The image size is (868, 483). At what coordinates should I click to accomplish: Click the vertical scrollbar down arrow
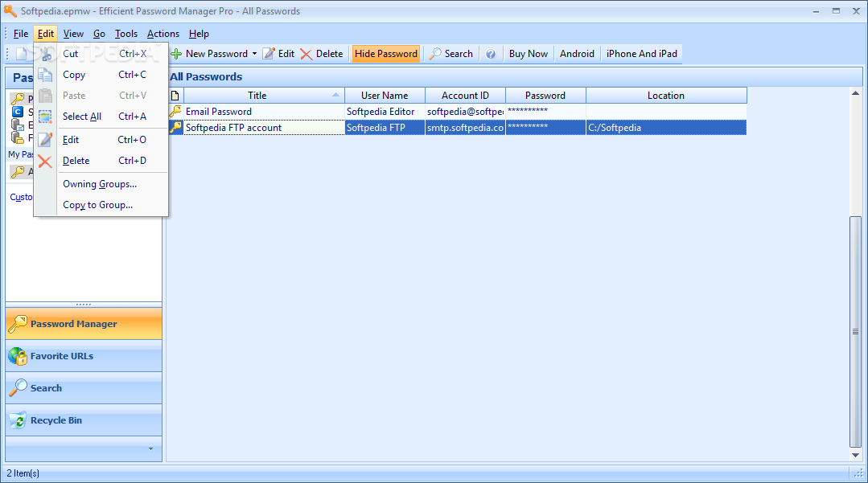(856, 456)
